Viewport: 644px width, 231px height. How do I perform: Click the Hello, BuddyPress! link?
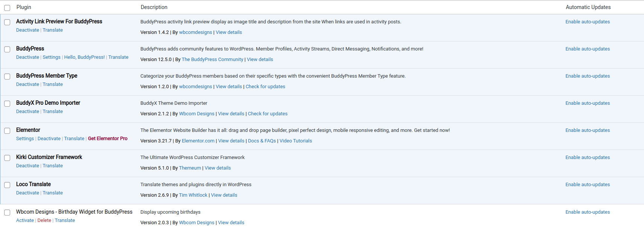(x=84, y=57)
